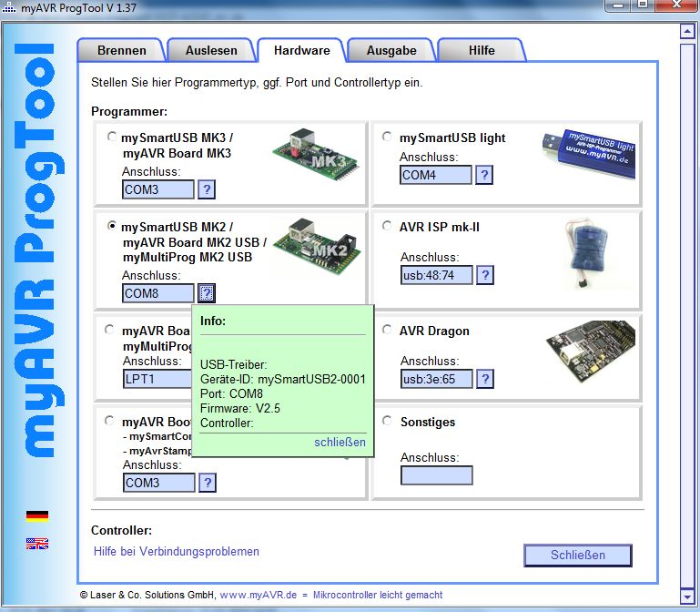The image size is (700, 612).
Task: Select AVR ISP mk-II radio button
Action: pos(387,226)
